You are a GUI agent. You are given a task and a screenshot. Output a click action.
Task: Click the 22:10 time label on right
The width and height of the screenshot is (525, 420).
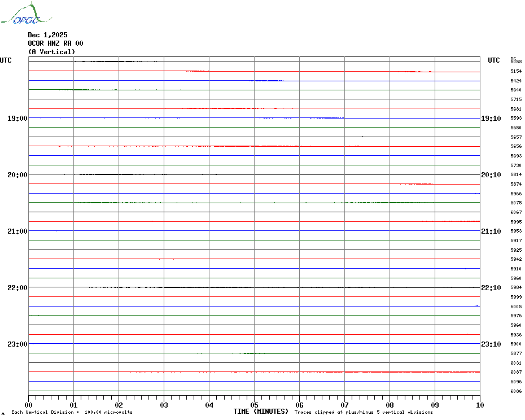pyautogui.click(x=491, y=288)
